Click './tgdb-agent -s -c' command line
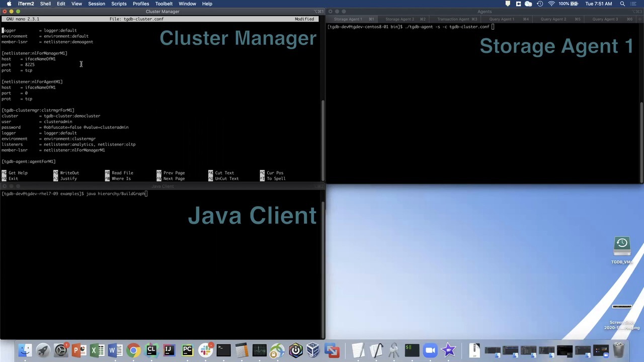The height and width of the screenshot is (362, 644). pos(446,27)
